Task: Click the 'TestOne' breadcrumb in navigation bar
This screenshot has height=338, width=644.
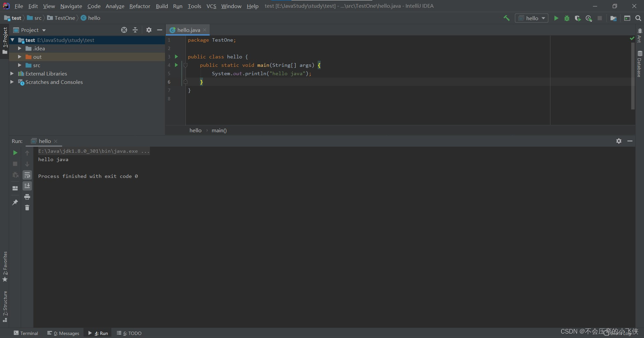Action: click(x=61, y=18)
